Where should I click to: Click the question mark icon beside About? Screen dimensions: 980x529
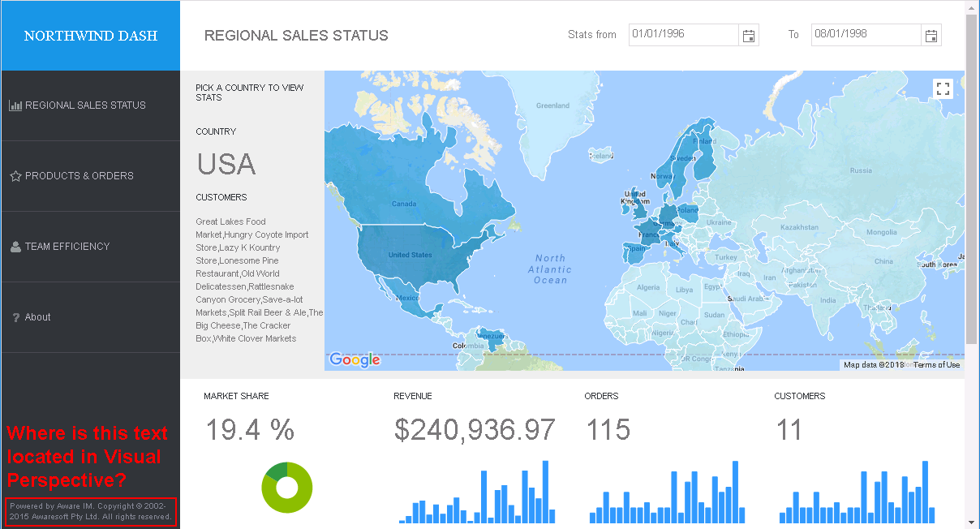pos(16,317)
